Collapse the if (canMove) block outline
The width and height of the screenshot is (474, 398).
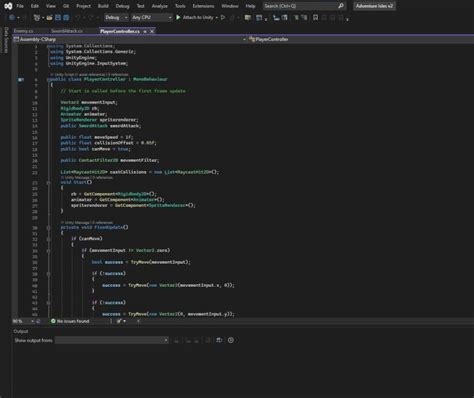tap(48, 239)
